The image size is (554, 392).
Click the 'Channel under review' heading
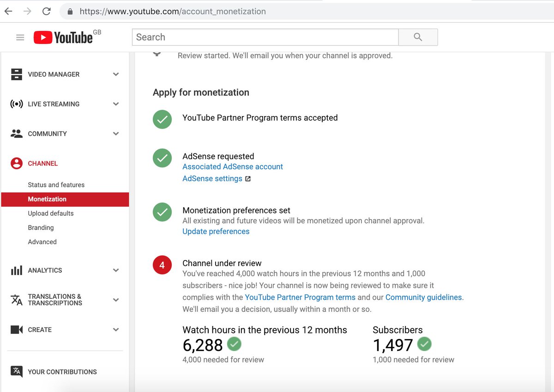coord(222,263)
